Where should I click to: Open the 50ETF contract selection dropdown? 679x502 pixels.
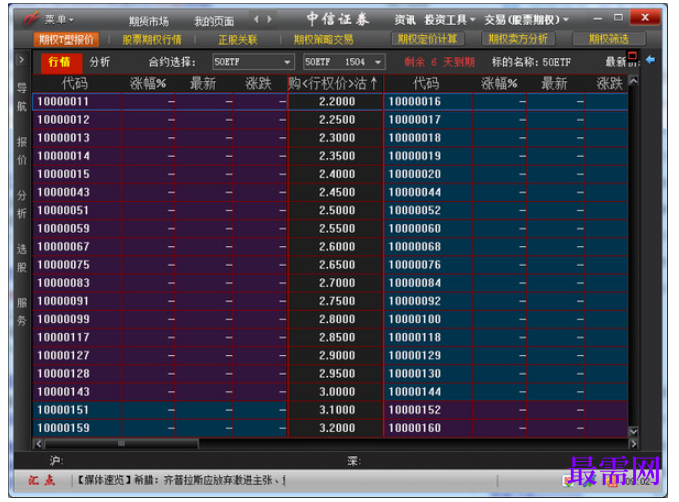click(253, 62)
